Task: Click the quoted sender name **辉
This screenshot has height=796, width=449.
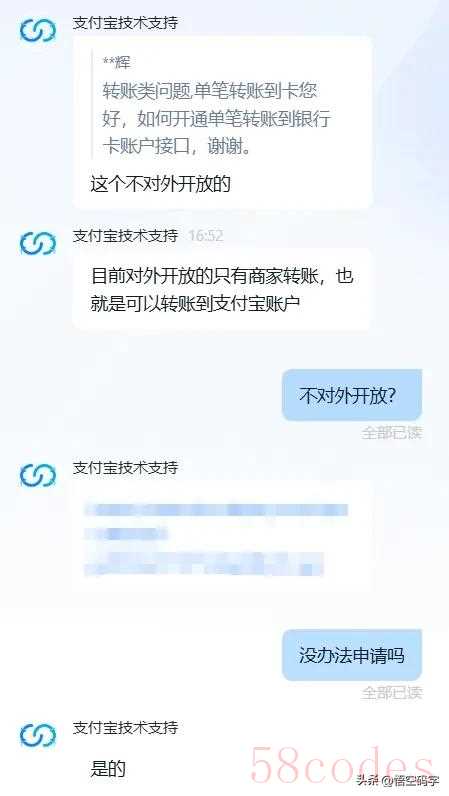Action: click(117, 62)
